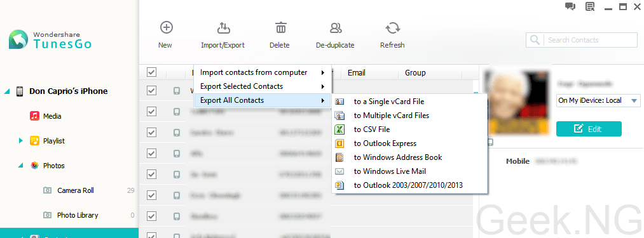Click the New contact plus icon
The width and height of the screenshot is (644, 238).
point(166,28)
